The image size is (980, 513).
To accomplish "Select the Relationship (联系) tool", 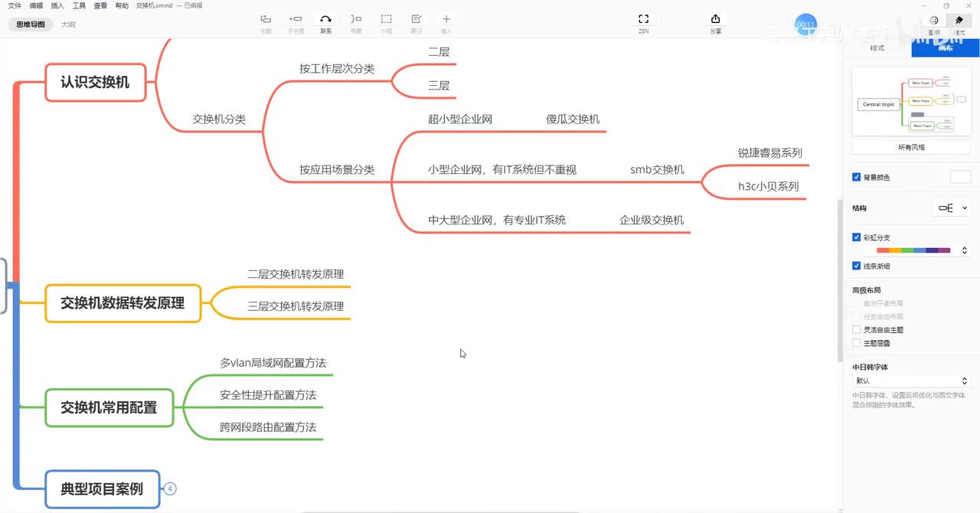I will pyautogui.click(x=325, y=19).
